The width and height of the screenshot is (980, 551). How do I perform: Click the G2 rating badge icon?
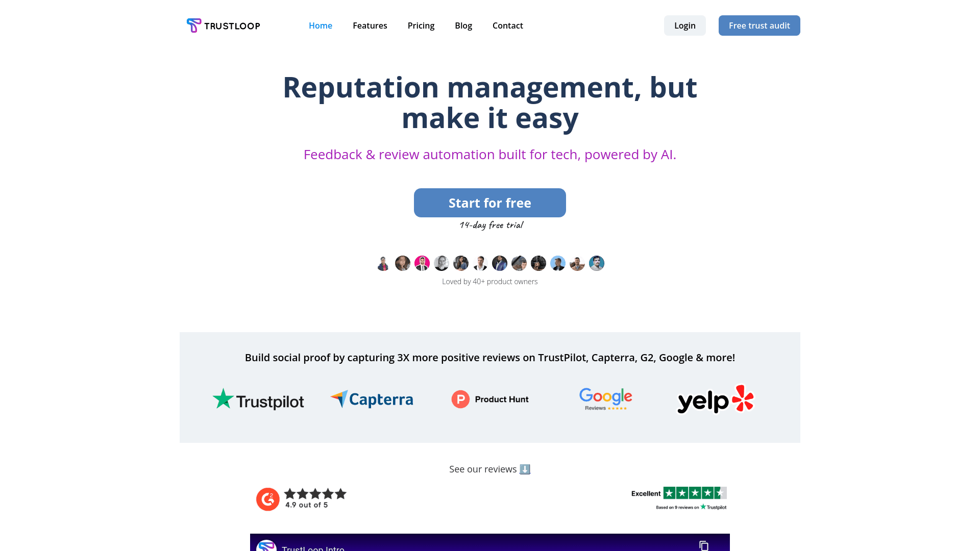click(x=267, y=498)
